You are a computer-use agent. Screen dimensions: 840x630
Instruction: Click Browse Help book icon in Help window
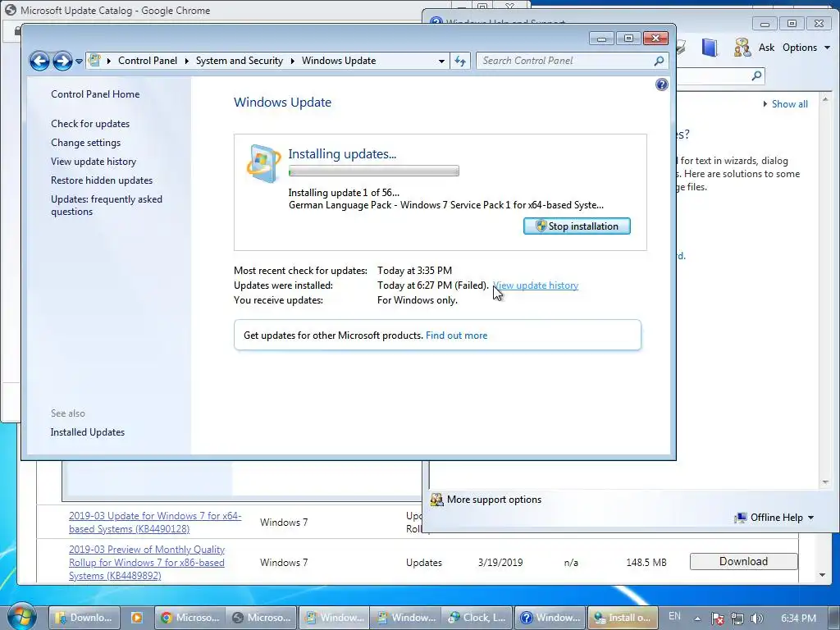click(x=710, y=48)
